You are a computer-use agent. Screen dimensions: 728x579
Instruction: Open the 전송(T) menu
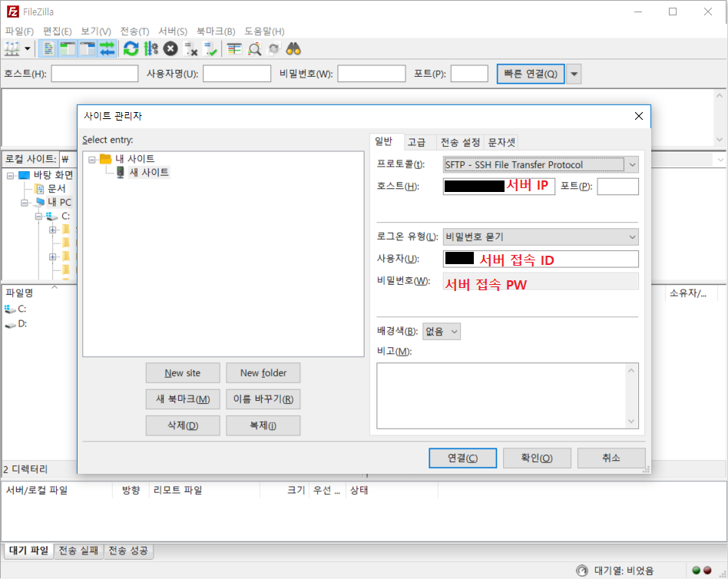[x=134, y=31]
